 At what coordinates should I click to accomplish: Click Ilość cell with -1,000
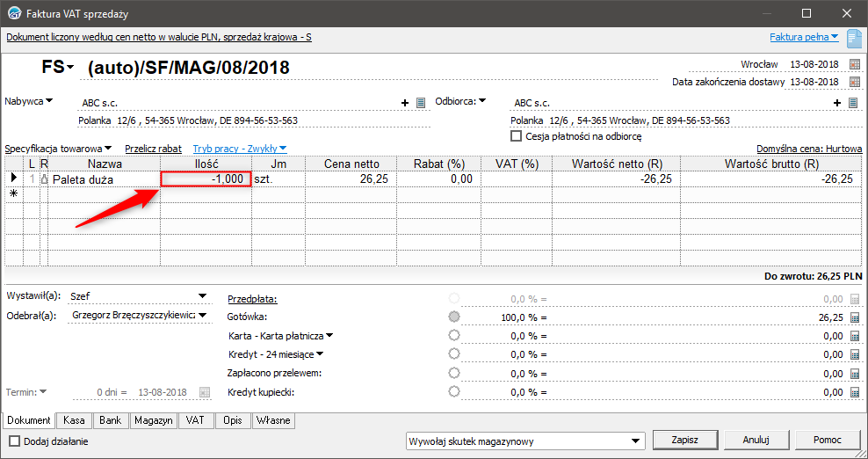pos(206,178)
